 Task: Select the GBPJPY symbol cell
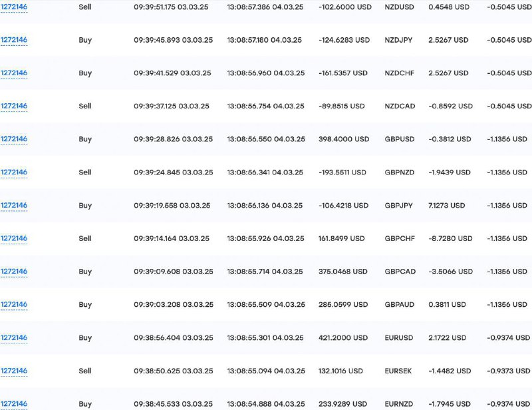point(398,206)
